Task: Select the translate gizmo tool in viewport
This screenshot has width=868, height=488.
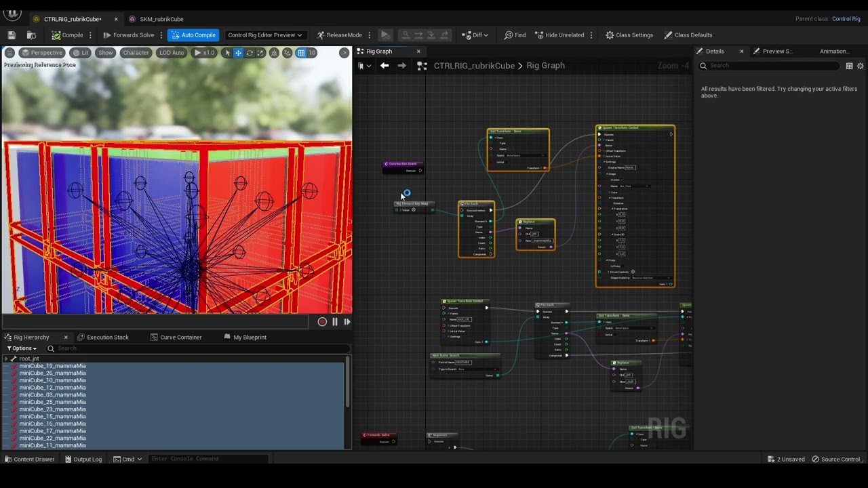Action: (238, 53)
